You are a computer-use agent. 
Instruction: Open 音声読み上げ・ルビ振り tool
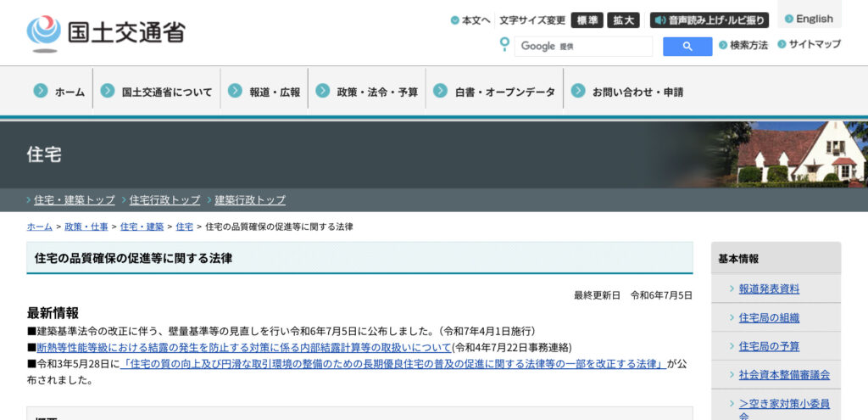coord(709,20)
